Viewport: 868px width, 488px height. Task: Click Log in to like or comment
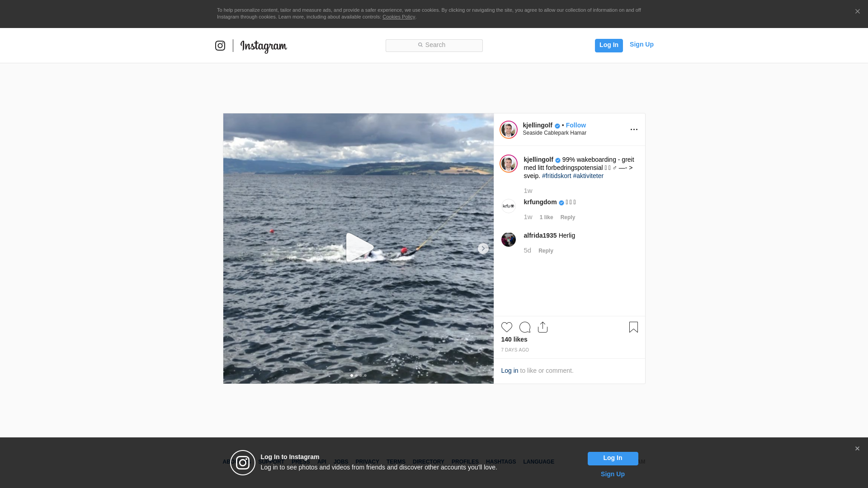(509, 371)
